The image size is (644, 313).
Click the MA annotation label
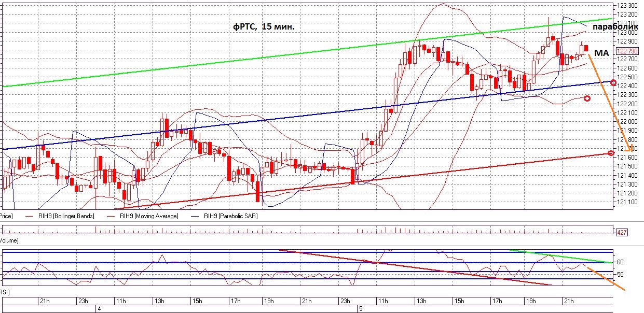601,53
